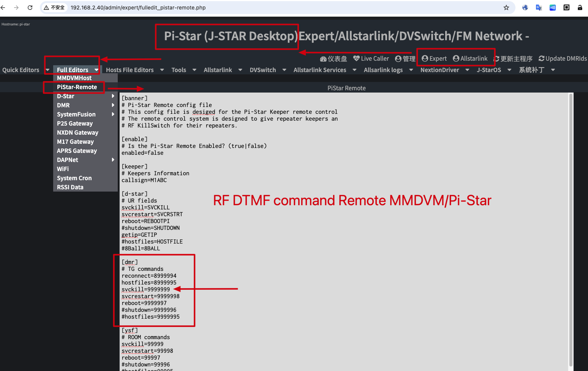Bookmark this page with the star icon
This screenshot has height=371, width=588.
(x=506, y=8)
